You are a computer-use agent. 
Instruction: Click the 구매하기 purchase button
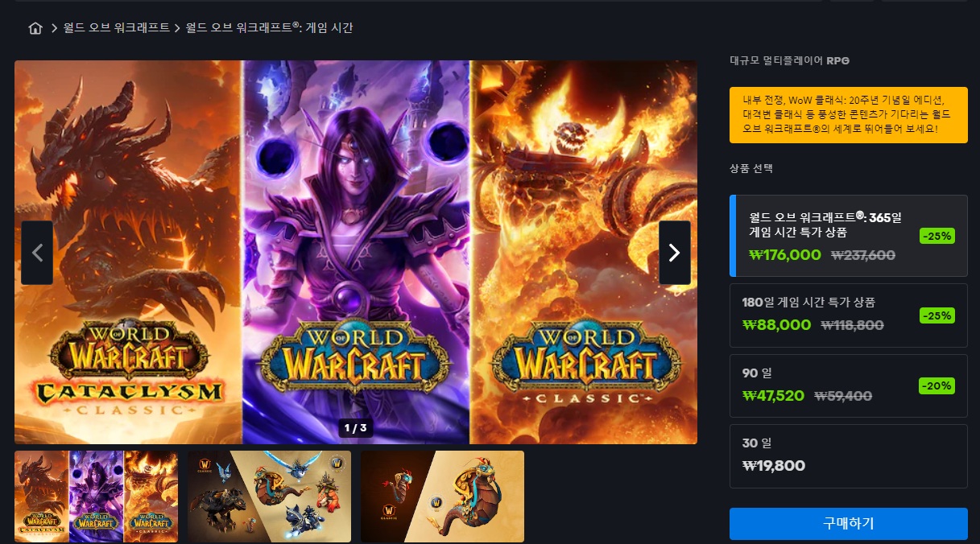[x=849, y=523]
